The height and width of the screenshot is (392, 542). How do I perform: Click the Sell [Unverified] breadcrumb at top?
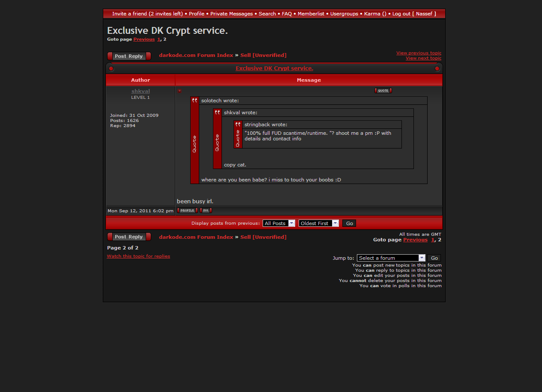point(263,55)
